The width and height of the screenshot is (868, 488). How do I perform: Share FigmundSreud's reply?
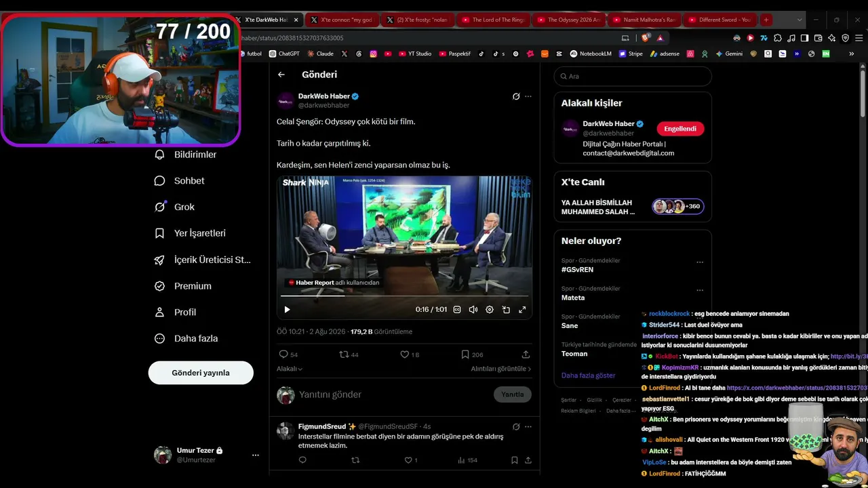point(528,460)
